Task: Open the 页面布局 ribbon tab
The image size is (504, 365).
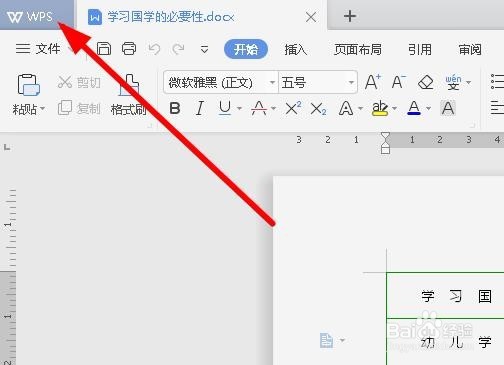Action: click(x=358, y=50)
